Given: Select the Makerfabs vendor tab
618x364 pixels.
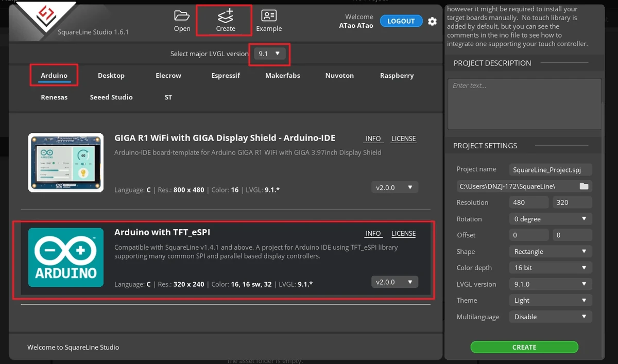Looking at the screenshot, I should click(283, 75).
